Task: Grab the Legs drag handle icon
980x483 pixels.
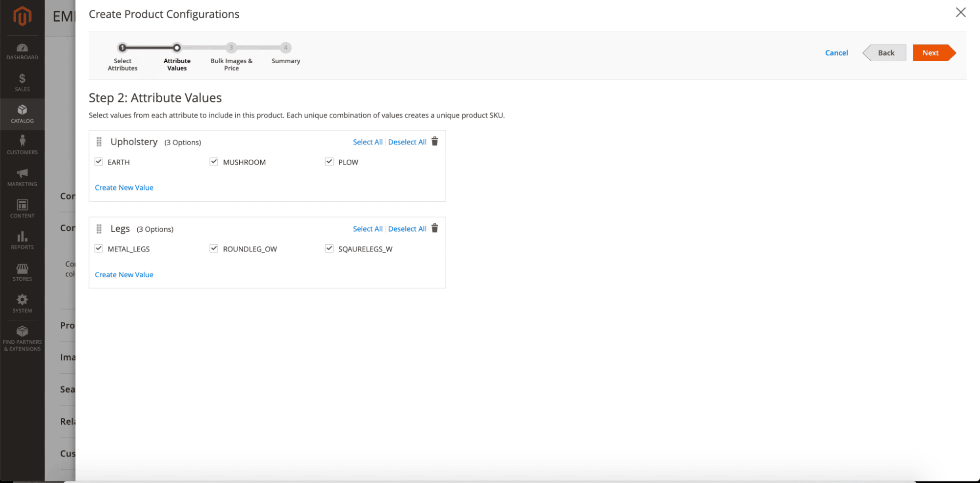Action: [99, 229]
